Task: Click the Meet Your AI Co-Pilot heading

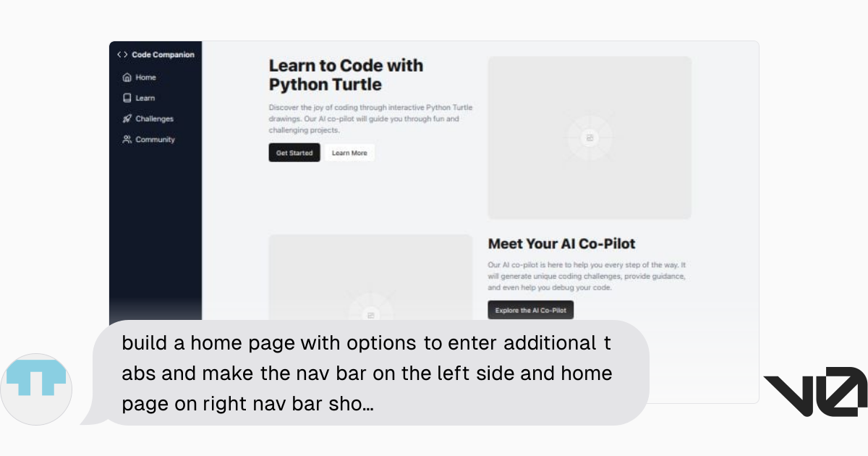Action: pos(561,244)
